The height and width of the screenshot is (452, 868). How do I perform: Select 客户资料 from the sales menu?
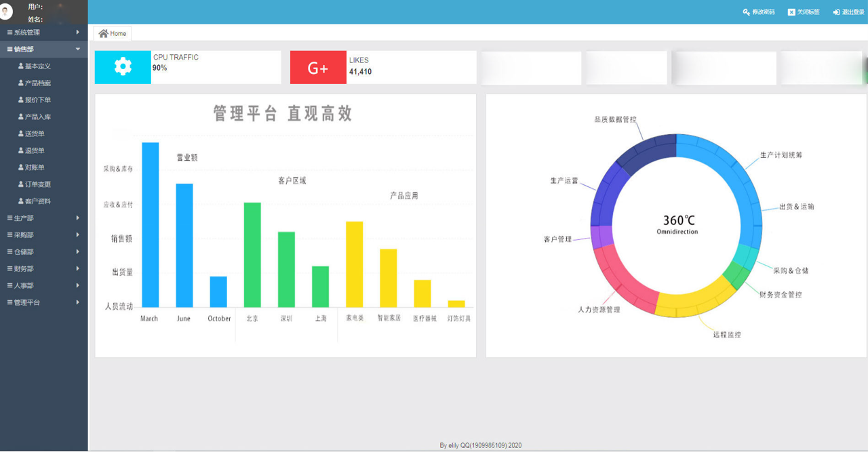click(38, 201)
